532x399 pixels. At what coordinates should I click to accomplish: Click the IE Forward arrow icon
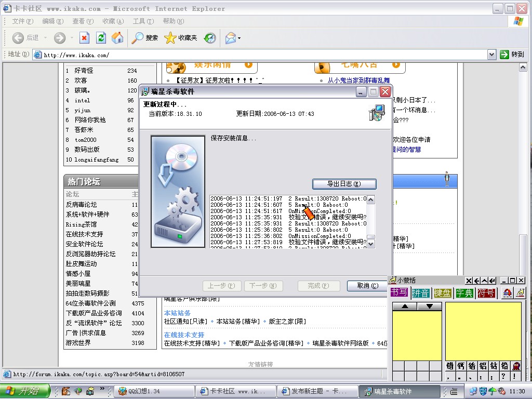(60, 38)
